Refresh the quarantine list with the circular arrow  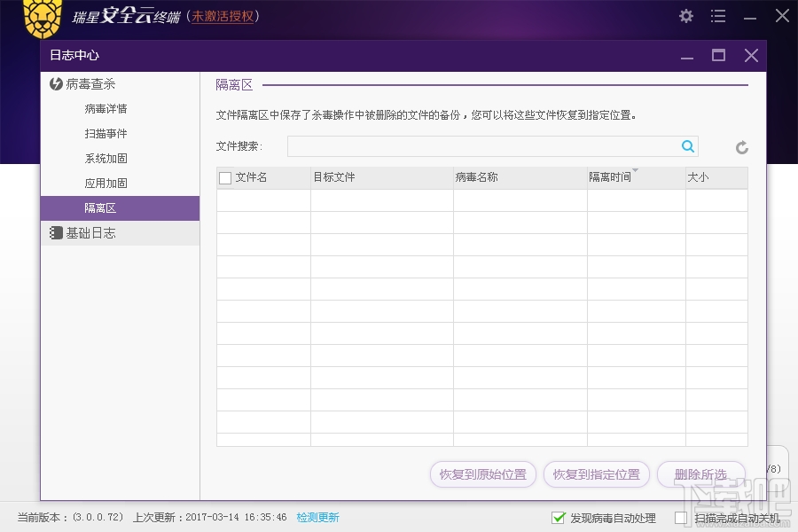742,148
